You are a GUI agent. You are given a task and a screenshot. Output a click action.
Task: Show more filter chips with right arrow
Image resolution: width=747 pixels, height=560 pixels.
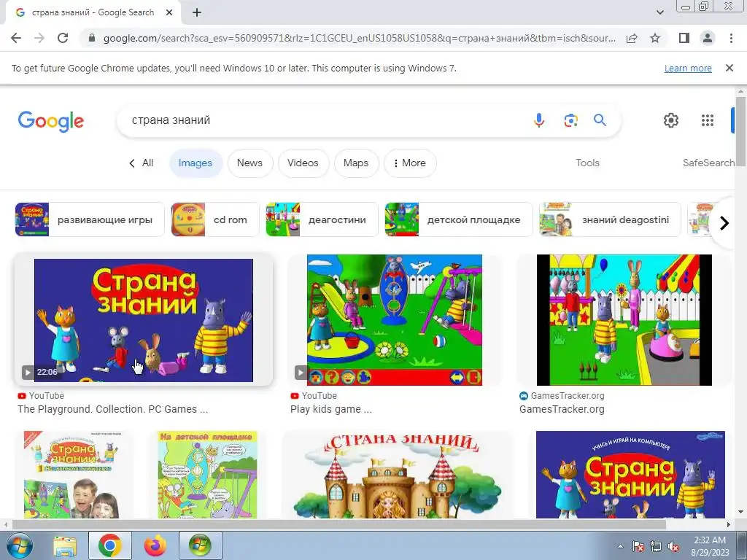point(724,223)
